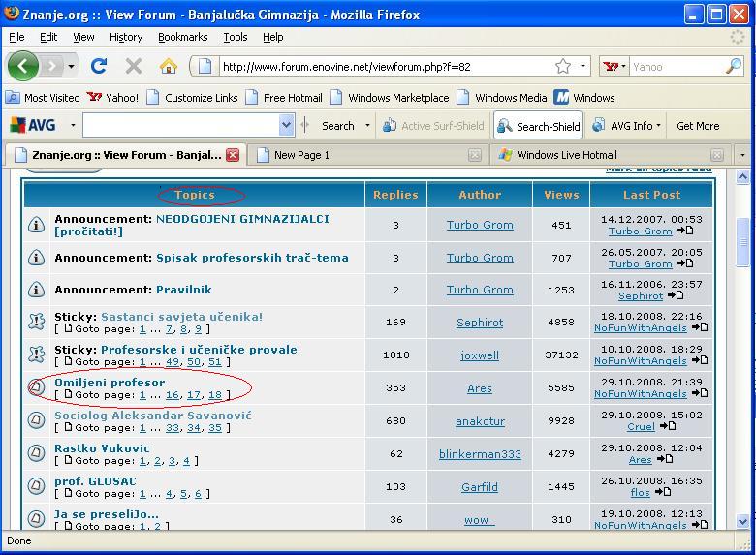Click the AVG logo in the toolbar
This screenshot has width=756, height=555.
point(33,126)
